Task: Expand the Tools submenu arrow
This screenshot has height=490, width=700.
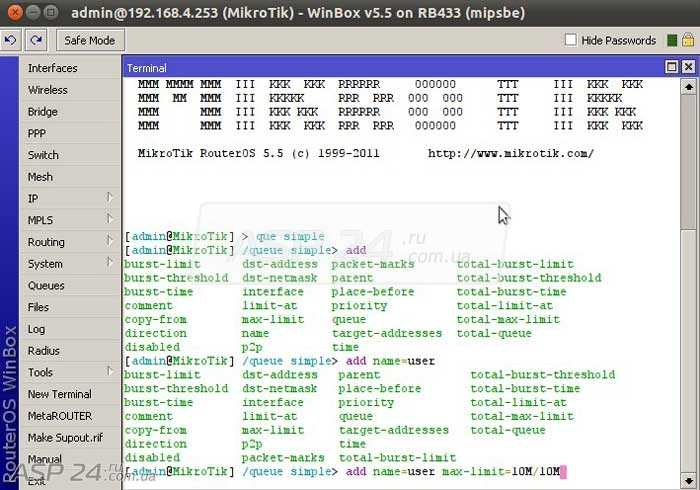Action: (109, 372)
